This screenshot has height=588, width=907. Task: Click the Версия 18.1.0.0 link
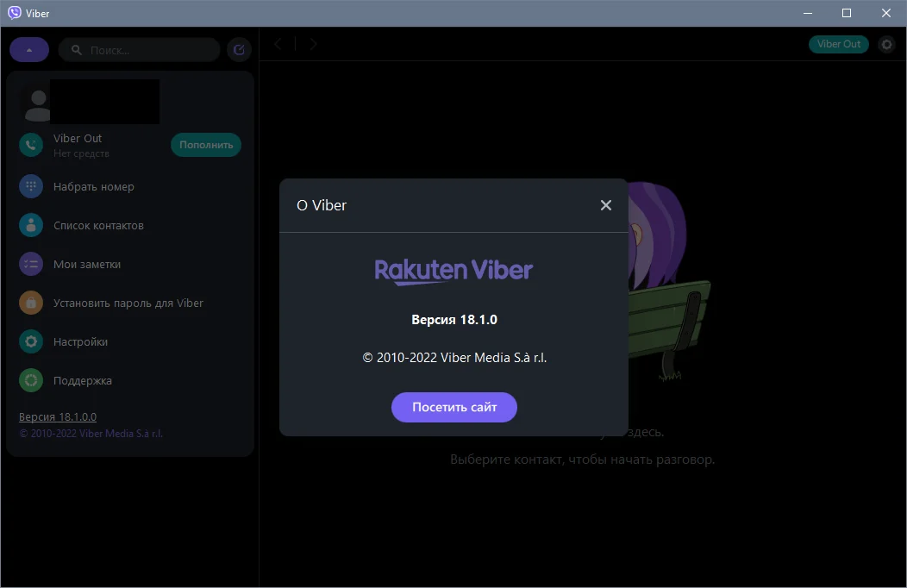[x=58, y=417]
